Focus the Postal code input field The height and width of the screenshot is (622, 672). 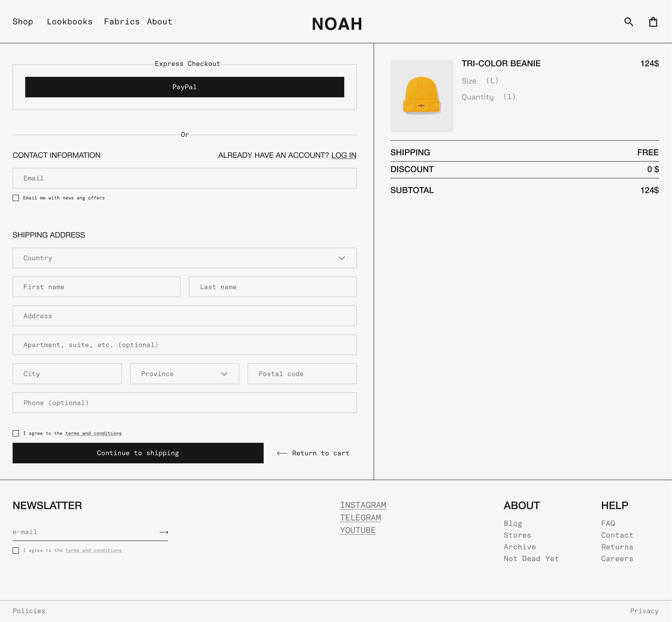coord(302,374)
